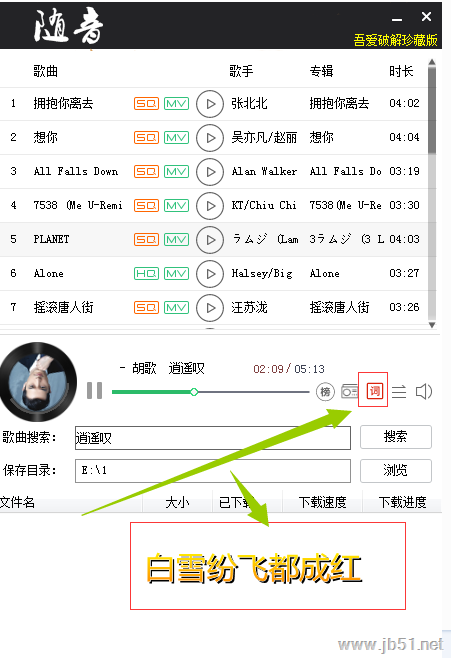The width and height of the screenshot is (451, 658).
Task: Open the ranking chart (榜) icon
Action: [325, 392]
